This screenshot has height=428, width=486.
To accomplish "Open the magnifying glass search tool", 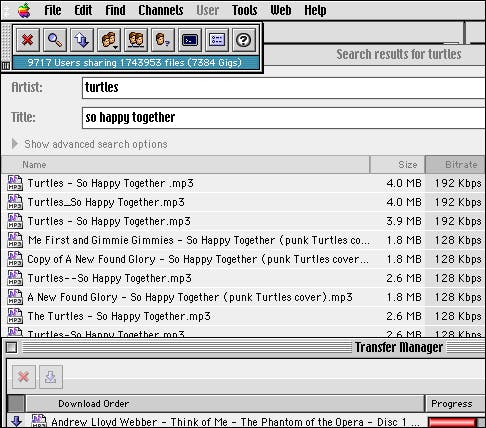I will pyautogui.click(x=55, y=40).
